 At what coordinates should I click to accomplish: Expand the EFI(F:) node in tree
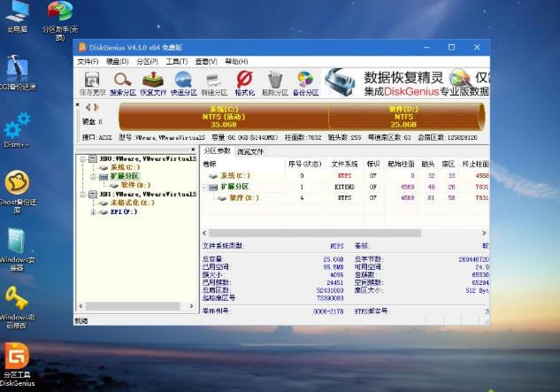point(93,212)
